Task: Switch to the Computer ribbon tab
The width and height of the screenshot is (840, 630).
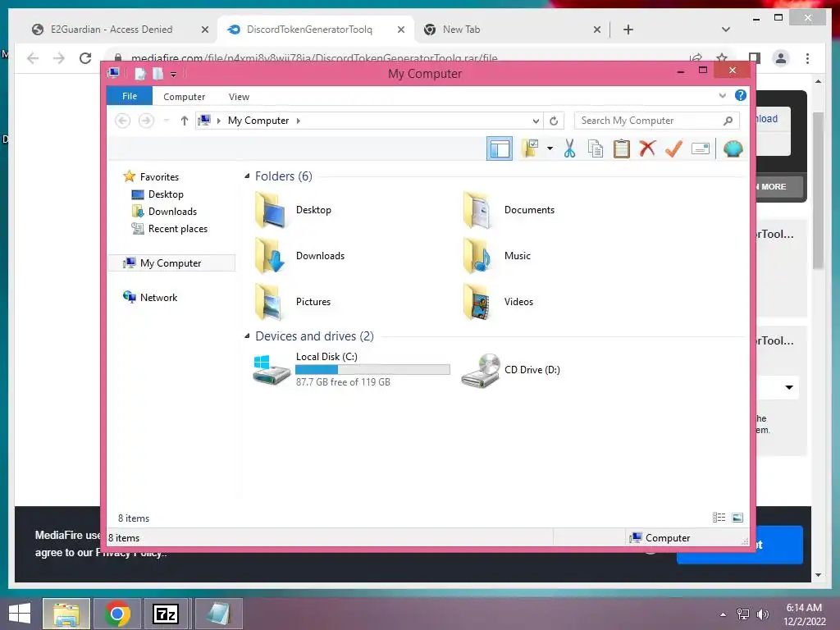Action: click(184, 97)
